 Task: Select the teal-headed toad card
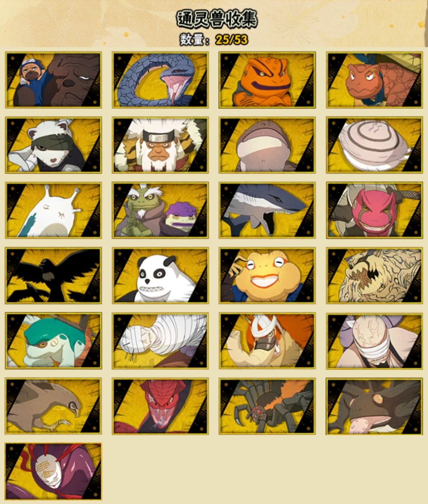(x=53, y=341)
